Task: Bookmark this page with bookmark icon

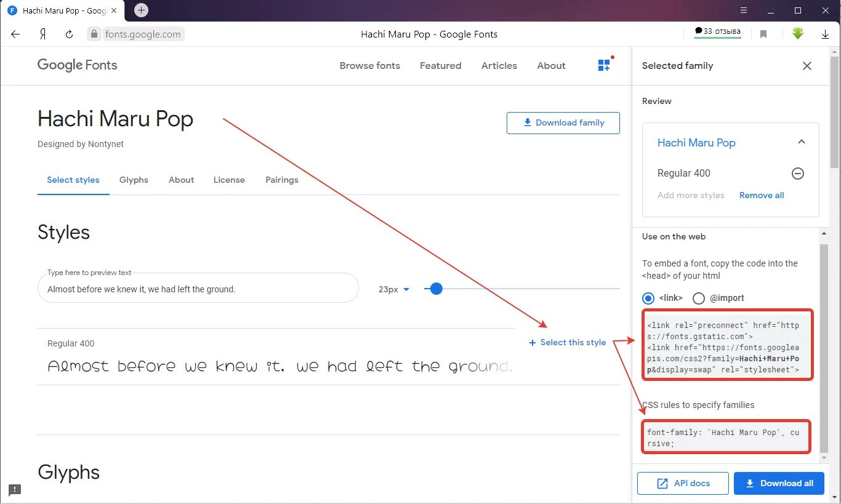Action: (x=763, y=34)
